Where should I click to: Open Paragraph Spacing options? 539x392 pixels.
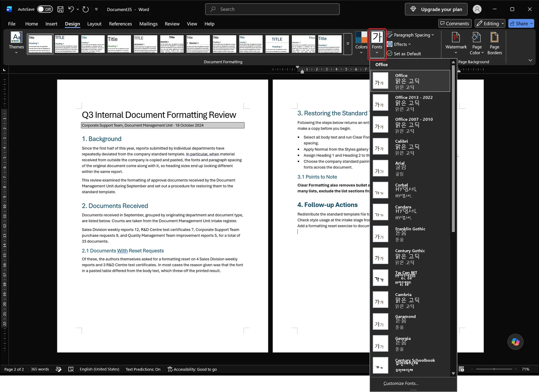411,35
